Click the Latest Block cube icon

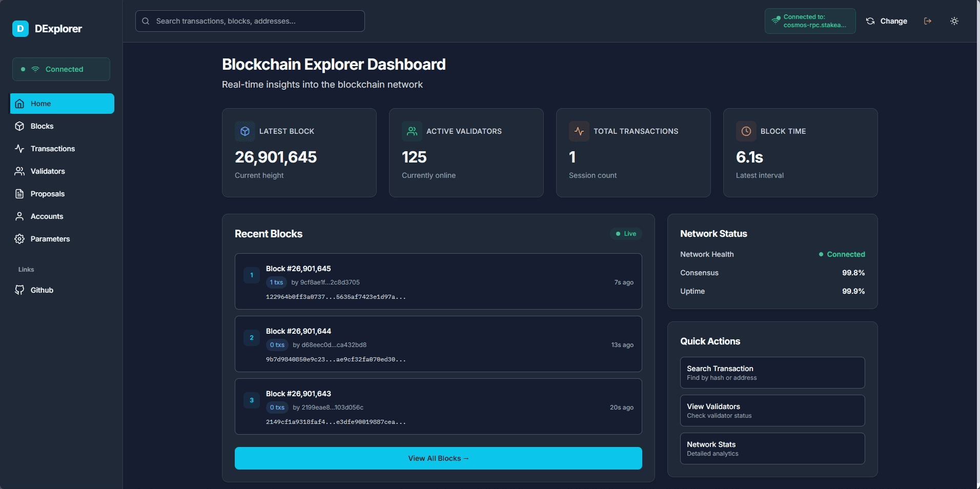245,131
